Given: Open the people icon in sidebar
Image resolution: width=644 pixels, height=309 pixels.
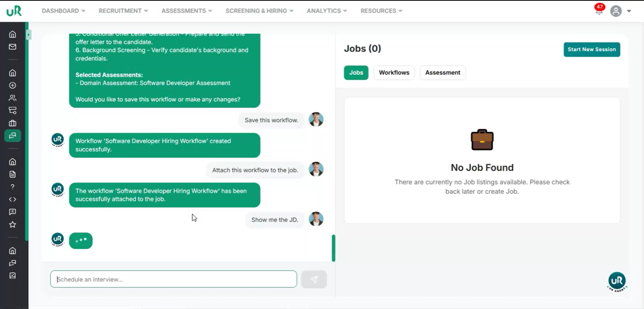Looking at the screenshot, I should coord(13,98).
